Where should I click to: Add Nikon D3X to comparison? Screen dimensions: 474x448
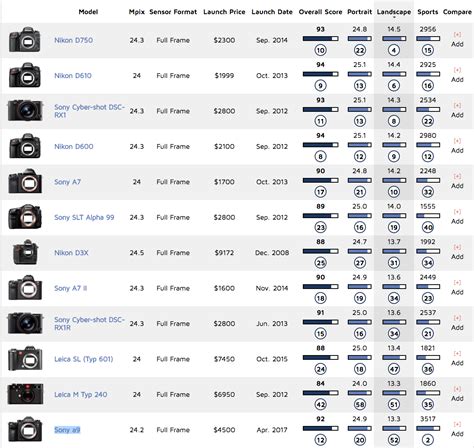coord(457,252)
